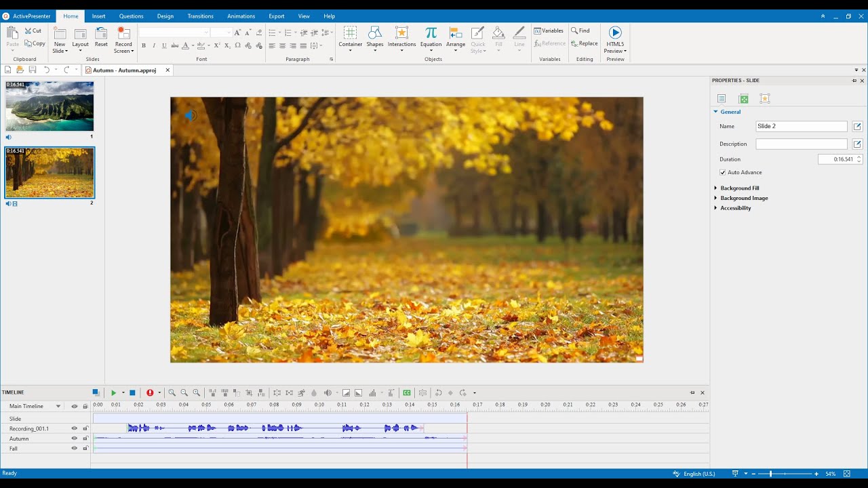This screenshot has height=488, width=868.
Task: Open Size & Properties tab icon
Action: point(743,98)
